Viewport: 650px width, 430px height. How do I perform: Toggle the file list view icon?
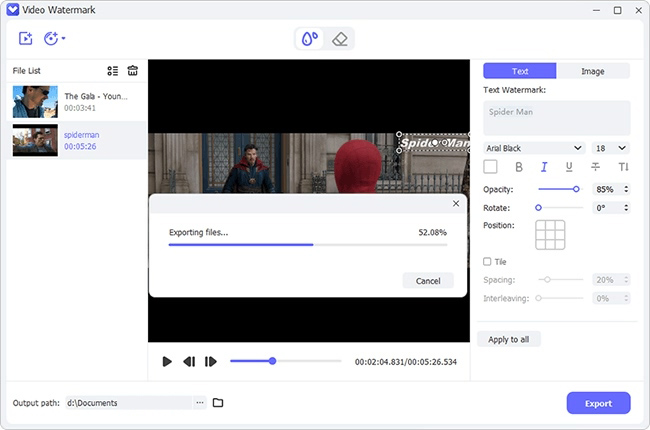[112, 71]
